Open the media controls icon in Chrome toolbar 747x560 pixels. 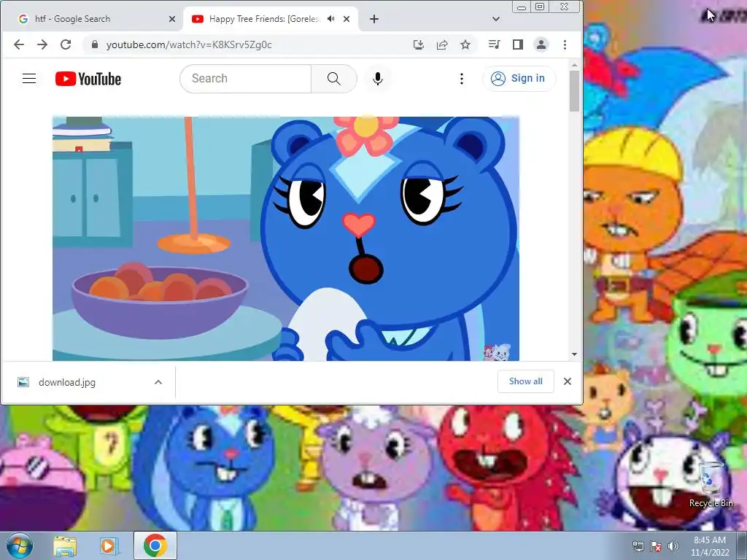coord(494,44)
